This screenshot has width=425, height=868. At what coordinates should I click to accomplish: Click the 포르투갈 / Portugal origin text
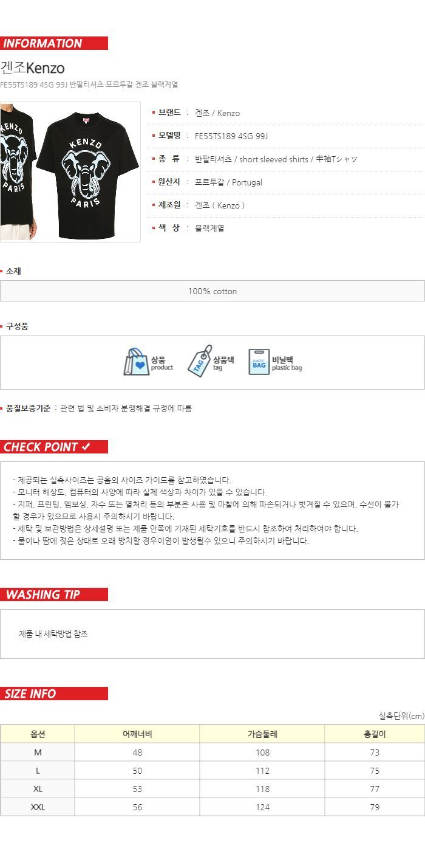(228, 182)
